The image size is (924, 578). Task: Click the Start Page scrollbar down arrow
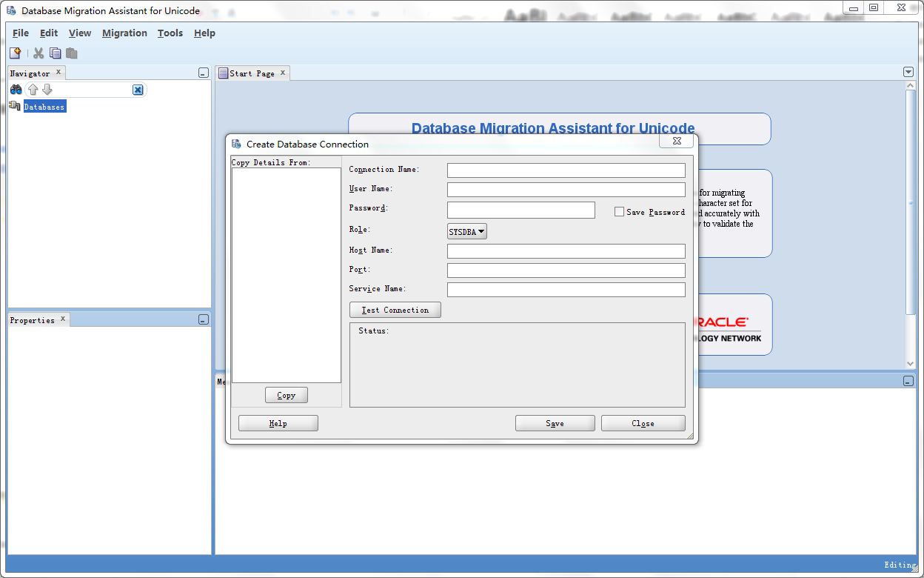click(x=911, y=364)
